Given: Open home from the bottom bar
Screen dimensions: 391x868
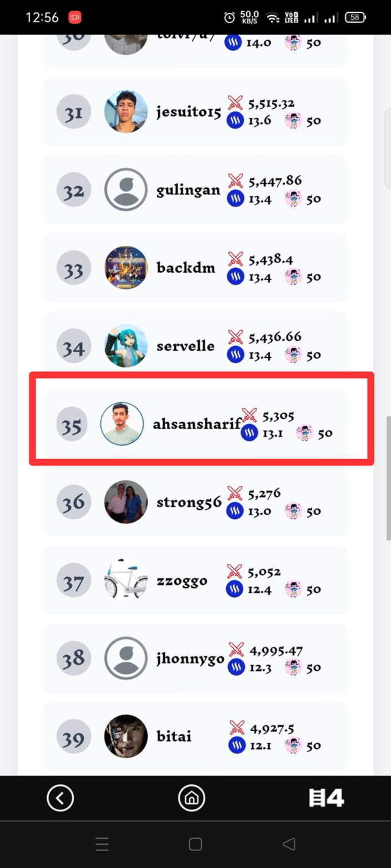Looking at the screenshot, I should click(191, 798).
